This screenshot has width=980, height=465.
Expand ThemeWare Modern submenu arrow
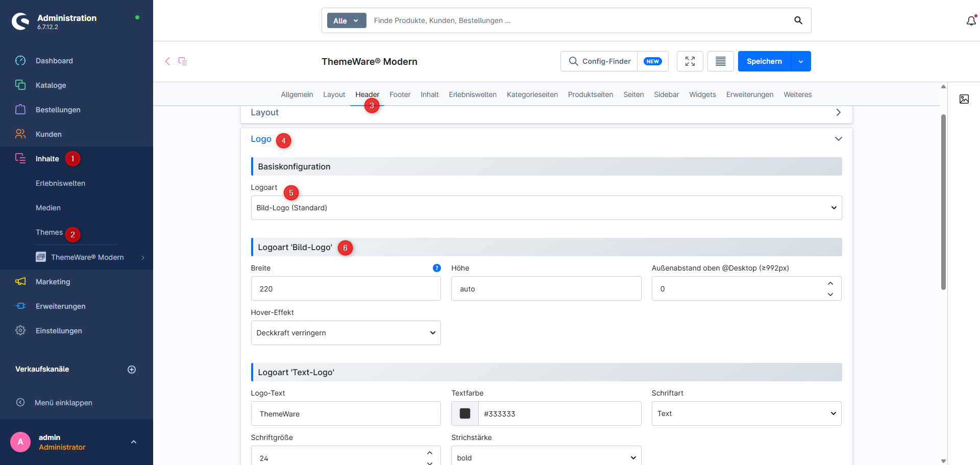[x=143, y=257]
